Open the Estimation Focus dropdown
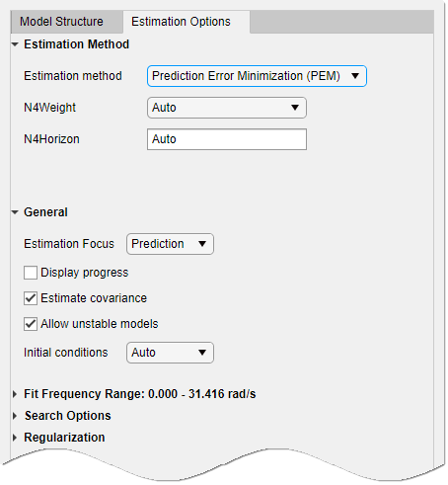Screen dimensions: 448x485 click(170, 244)
